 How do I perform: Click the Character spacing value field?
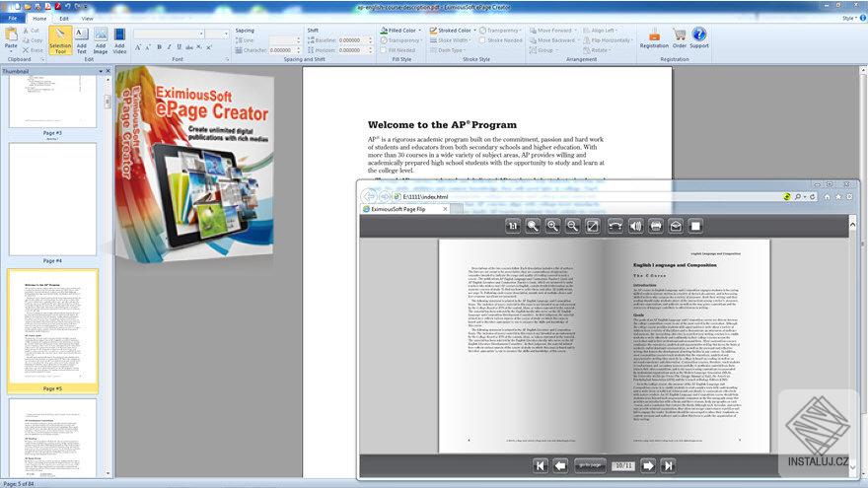pyautogui.click(x=283, y=50)
